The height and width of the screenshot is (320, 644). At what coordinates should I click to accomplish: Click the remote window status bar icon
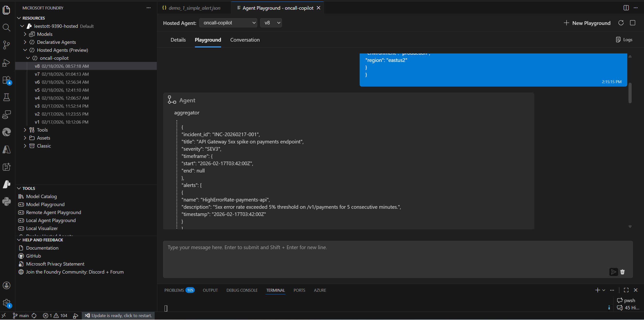[x=4, y=315]
